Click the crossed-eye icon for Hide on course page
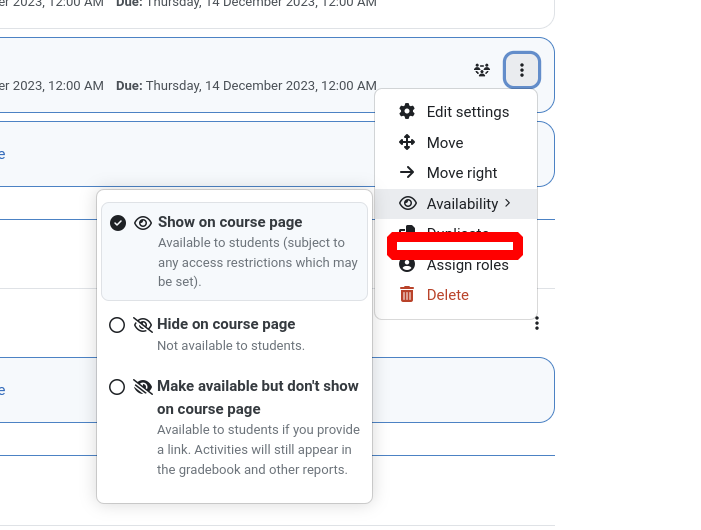Image resolution: width=701 pixels, height=530 pixels. 143,325
